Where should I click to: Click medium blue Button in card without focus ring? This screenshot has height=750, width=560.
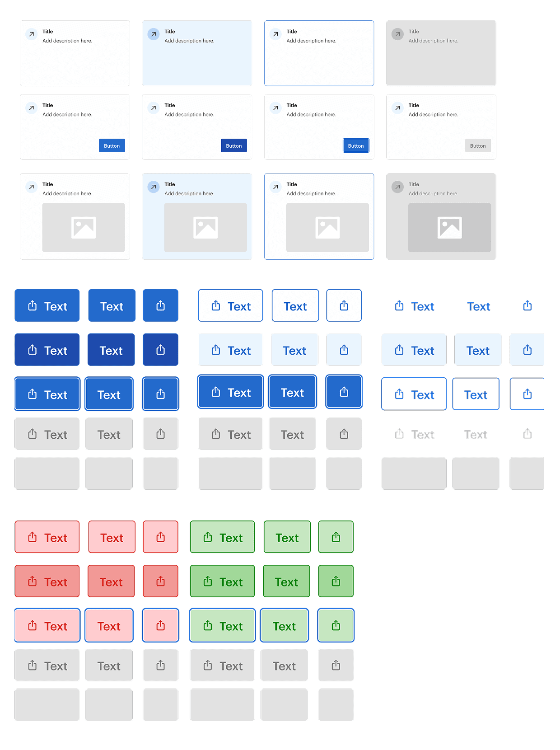112,145
